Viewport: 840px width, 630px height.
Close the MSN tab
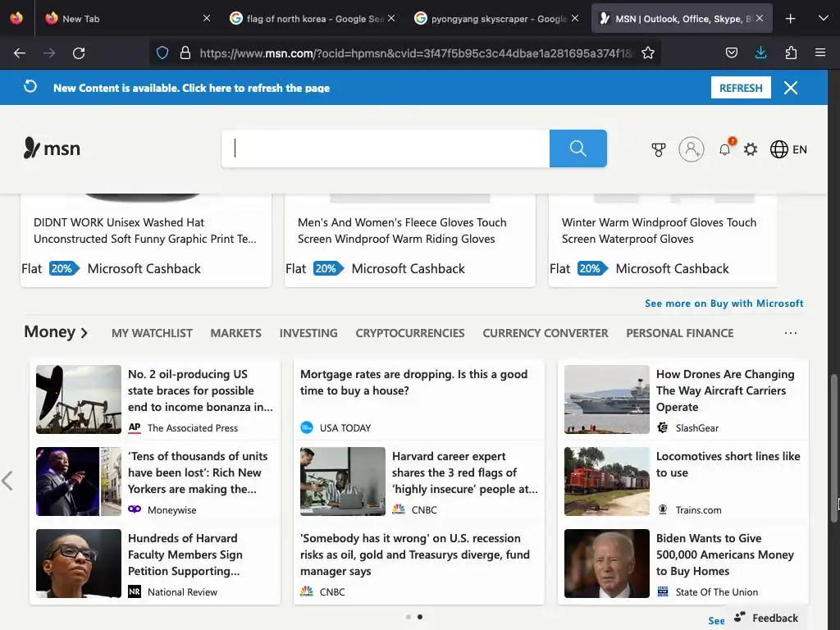pyautogui.click(x=760, y=18)
